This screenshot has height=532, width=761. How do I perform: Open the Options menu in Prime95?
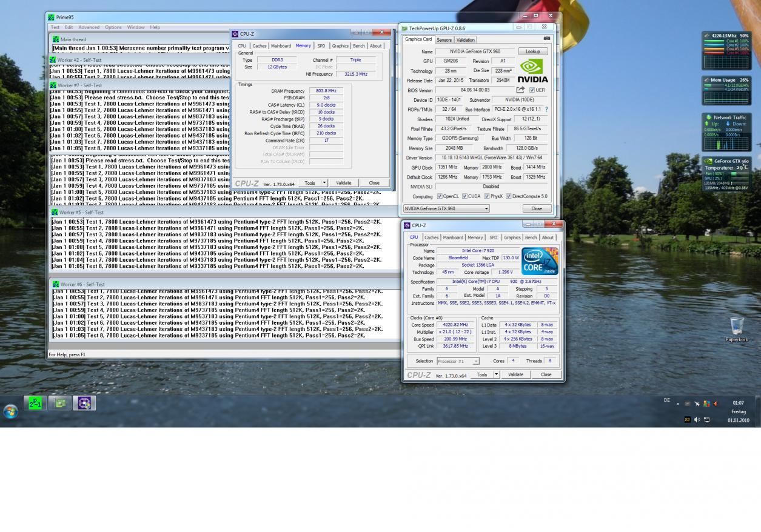point(113,27)
